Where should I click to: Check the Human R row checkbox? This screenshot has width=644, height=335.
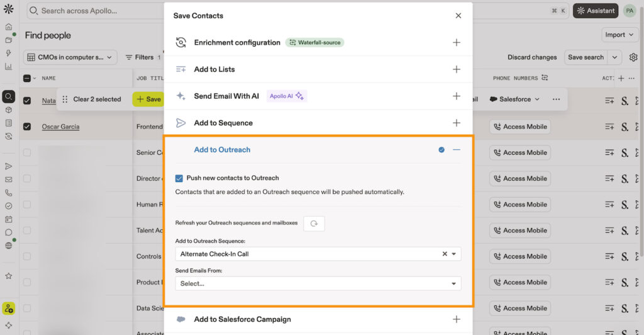click(x=26, y=204)
